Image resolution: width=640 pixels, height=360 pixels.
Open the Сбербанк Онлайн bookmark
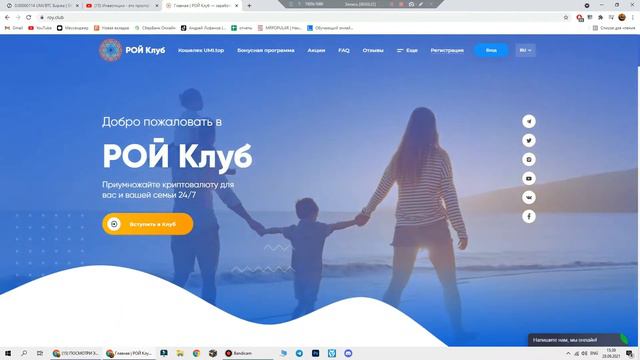155,28
